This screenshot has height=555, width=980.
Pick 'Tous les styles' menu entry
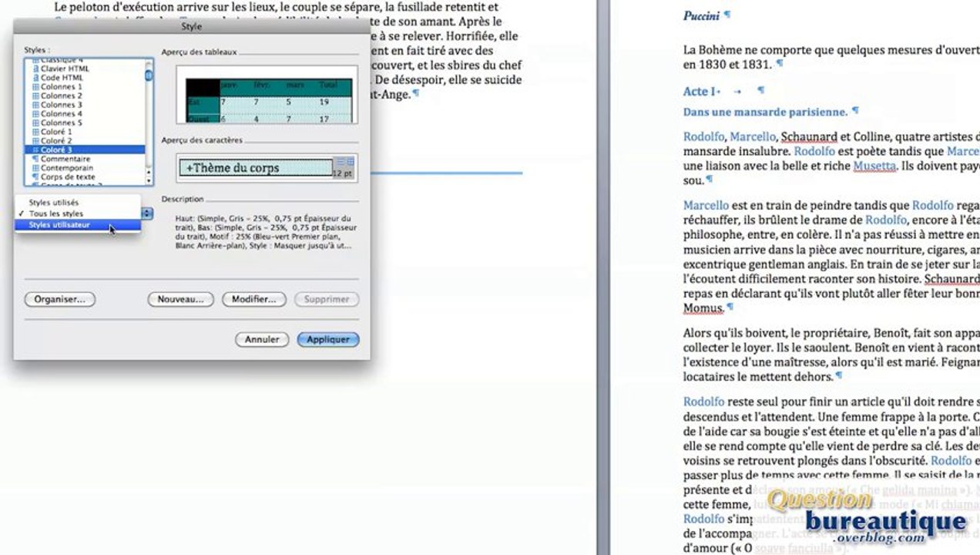tap(78, 214)
